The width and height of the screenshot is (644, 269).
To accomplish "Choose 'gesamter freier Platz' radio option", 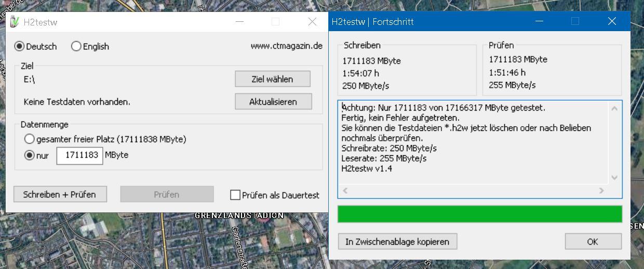I will tap(30, 139).
